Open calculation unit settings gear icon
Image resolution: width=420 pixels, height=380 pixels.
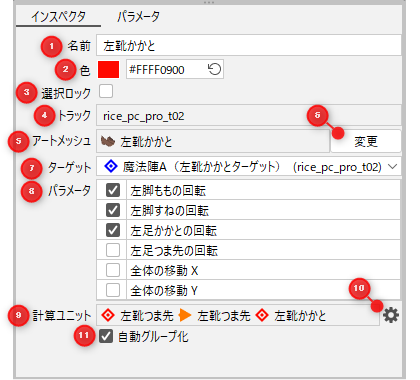point(391,315)
